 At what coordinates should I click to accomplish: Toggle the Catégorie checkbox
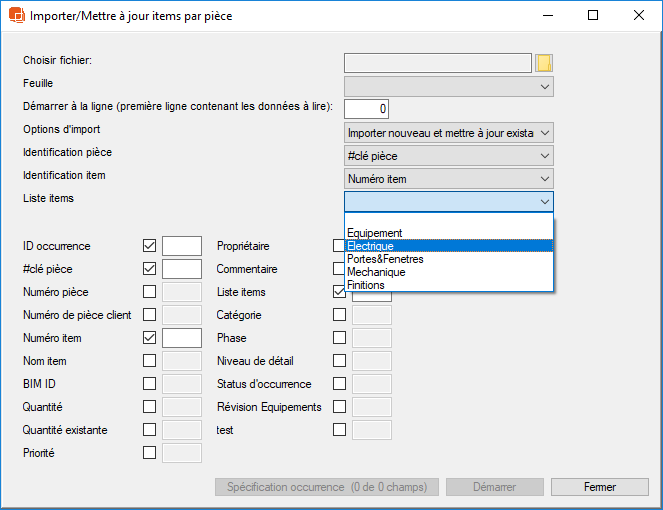(x=339, y=315)
